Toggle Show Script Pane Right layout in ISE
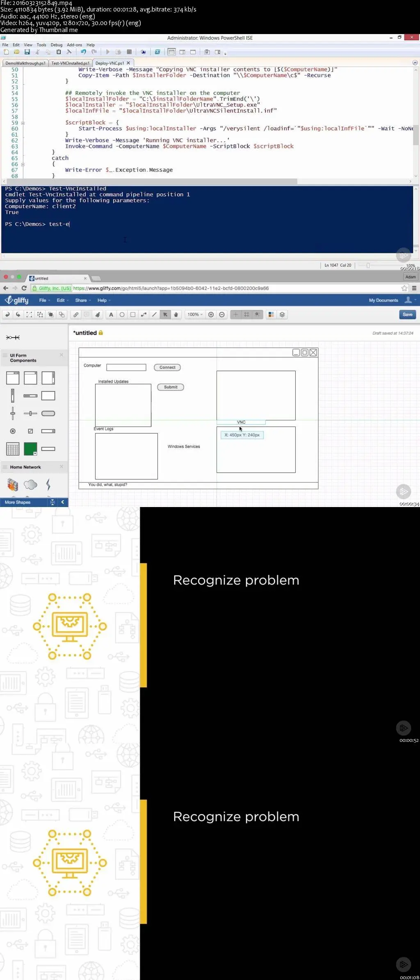 (x=182, y=52)
